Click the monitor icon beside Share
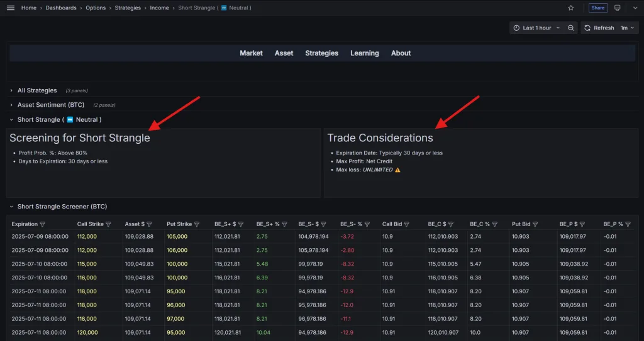644x341 pixels. click(618, 8)
